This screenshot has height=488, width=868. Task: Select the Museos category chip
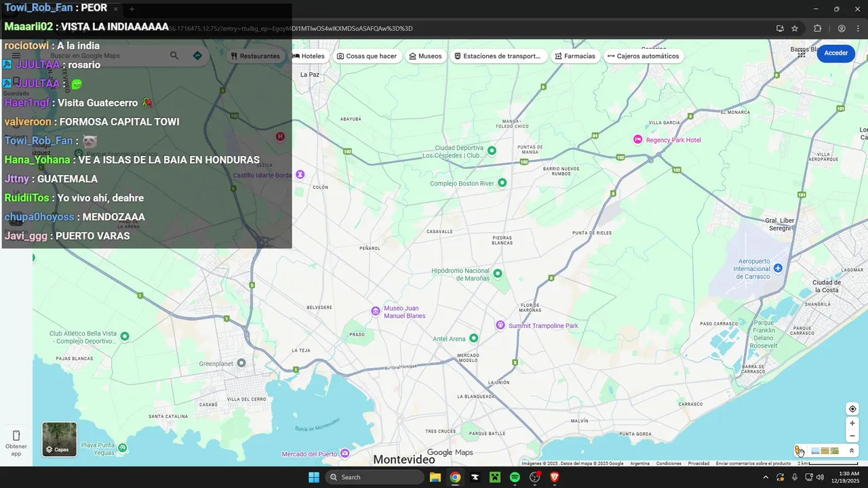click(x=425, y=56)
